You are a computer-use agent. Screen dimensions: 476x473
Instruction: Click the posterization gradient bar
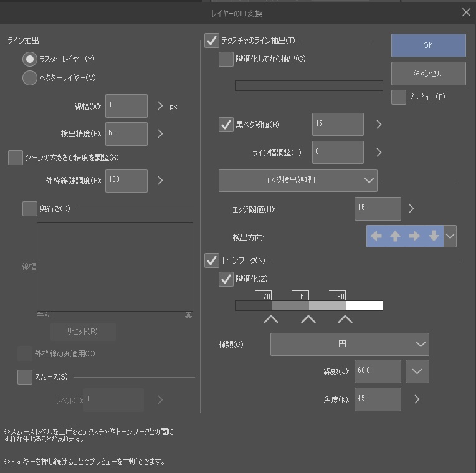[x=308, y=305]
